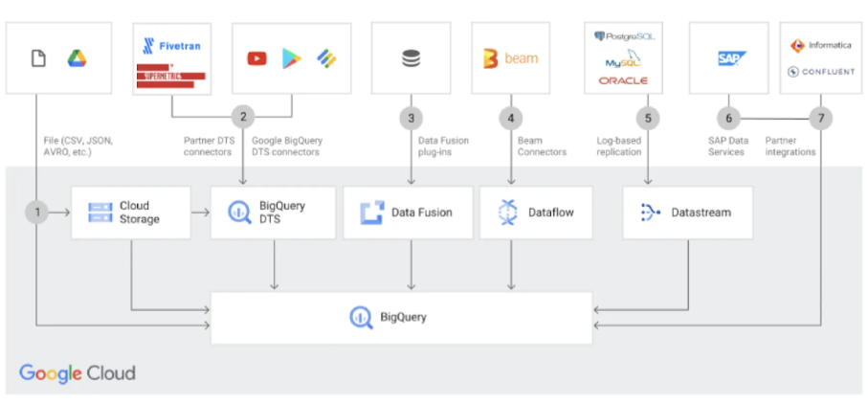Click the Google Play icon
The height and width of the screenshot is (404, 868).
click(292, 58)
